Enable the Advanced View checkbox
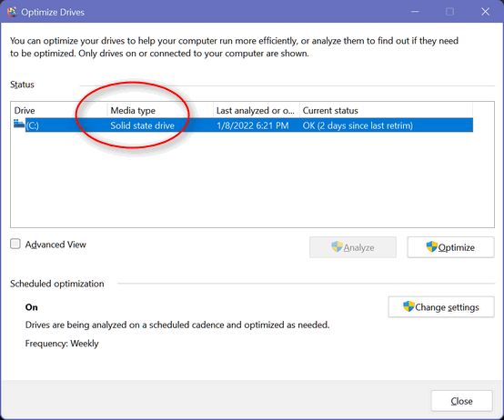 (x=15, y=244)
